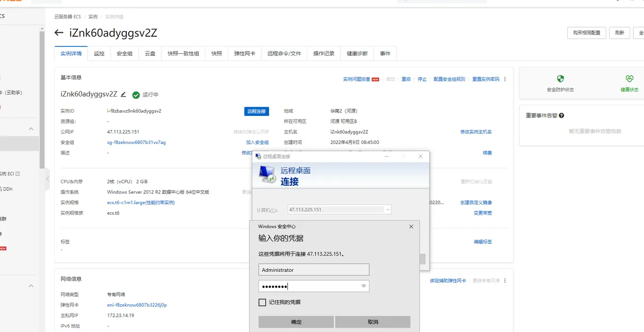
Task: Open the 快照一致性组 tab
Action: [x=184, y=53]
